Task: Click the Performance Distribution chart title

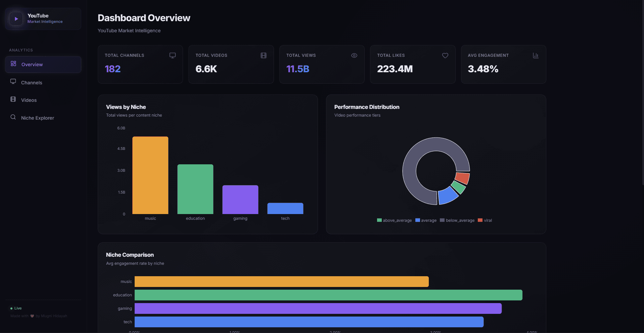Action: click(x=367, y=107)
